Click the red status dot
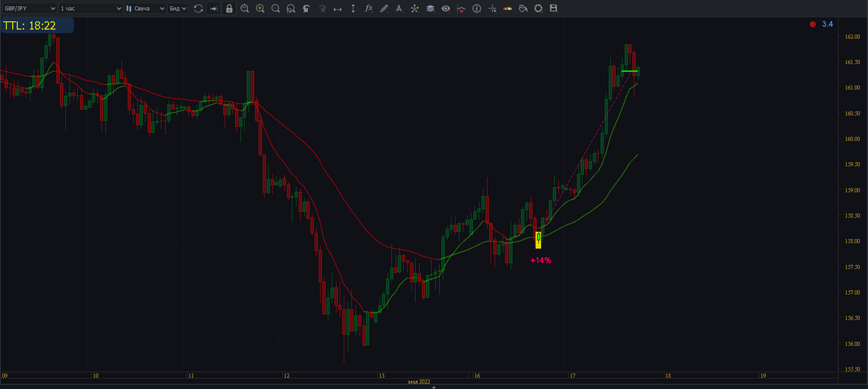 [813, 24]
